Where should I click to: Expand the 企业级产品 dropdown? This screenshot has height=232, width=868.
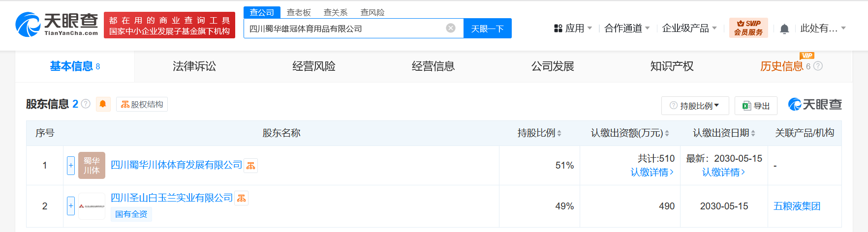click(x=689, y=29)
